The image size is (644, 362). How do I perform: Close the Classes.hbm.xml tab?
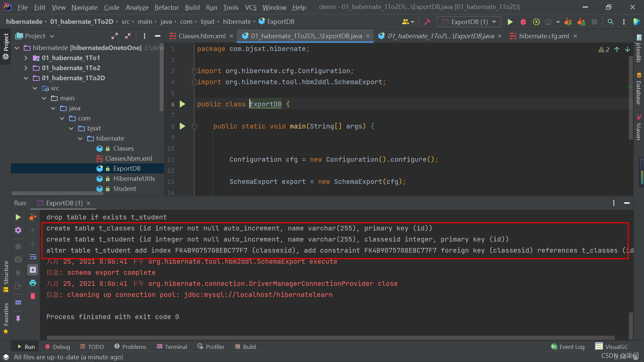tap(231, 36)
